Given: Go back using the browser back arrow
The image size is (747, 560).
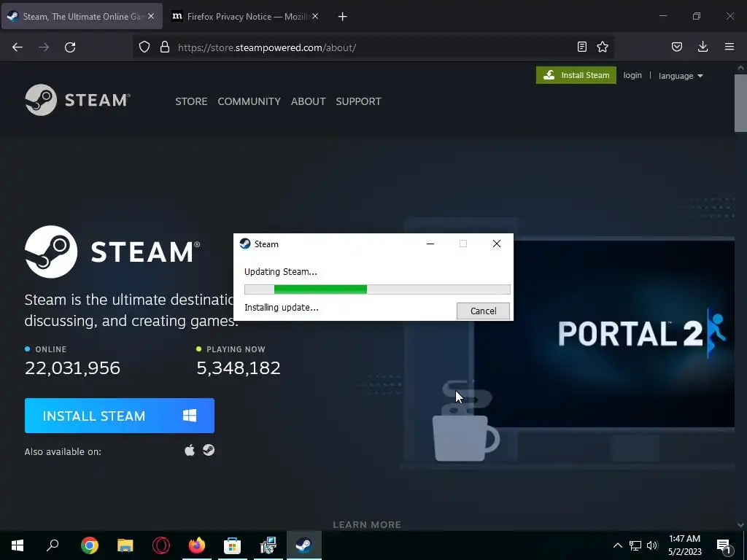Looking at the screenshot, I should coord(18,47).
